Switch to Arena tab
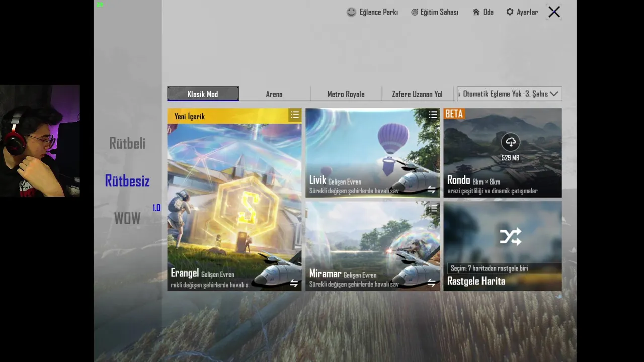This screenshot has width=644, height=362. tap(274, 94)
